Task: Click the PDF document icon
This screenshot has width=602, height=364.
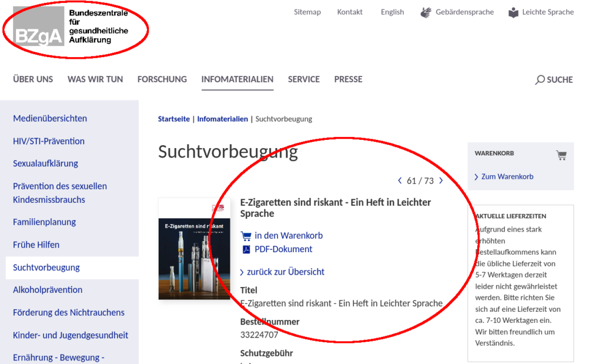Action: [x=246, y=249]
